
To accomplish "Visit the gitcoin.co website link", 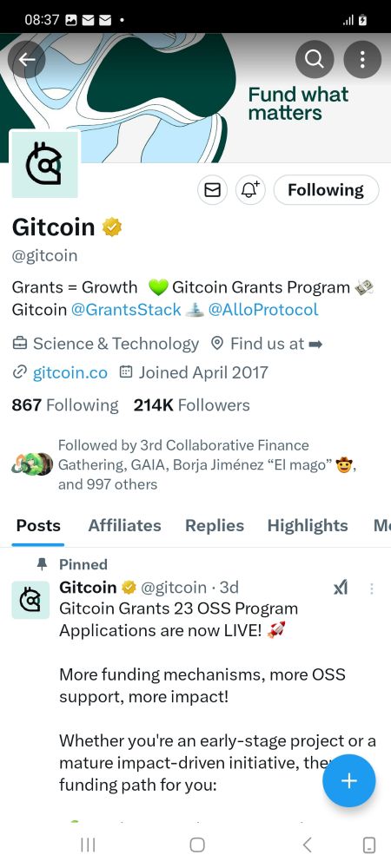I will click(x=70, y=372).
